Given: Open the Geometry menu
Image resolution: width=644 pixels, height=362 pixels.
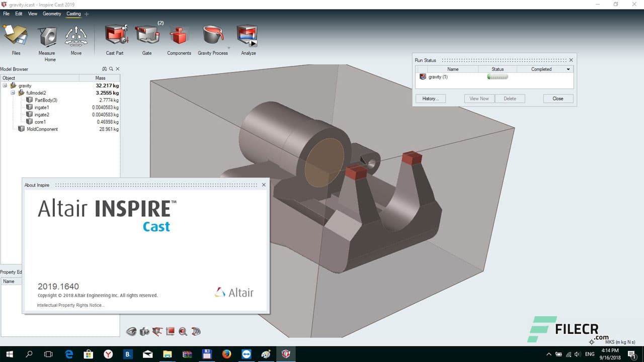Looking at the screenshot, I should click(52, 14).
